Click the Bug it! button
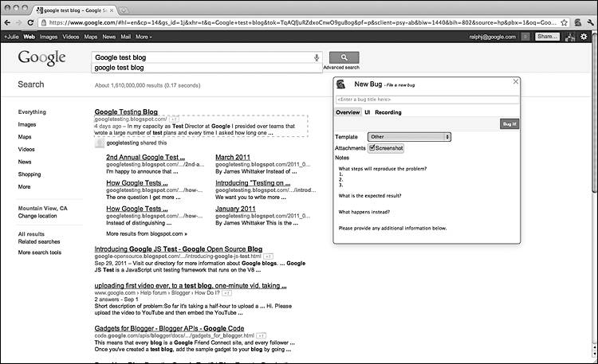This screenshot has height=364, width=598. pyautogui.click(x=509, y=124)
